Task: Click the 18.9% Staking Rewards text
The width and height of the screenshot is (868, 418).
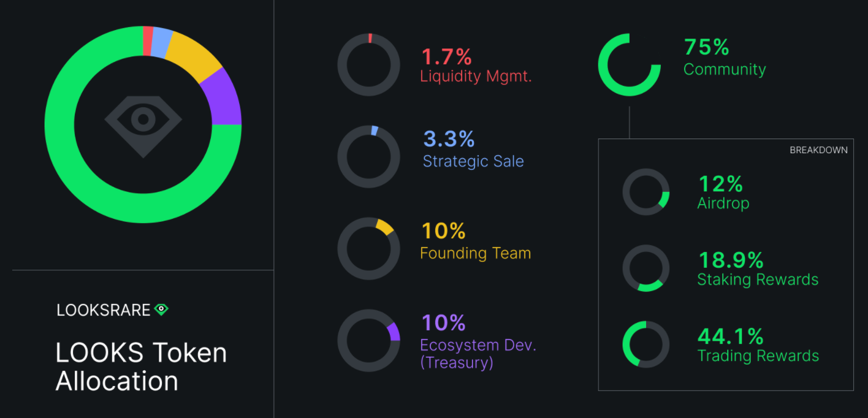Action: (758, 269)
